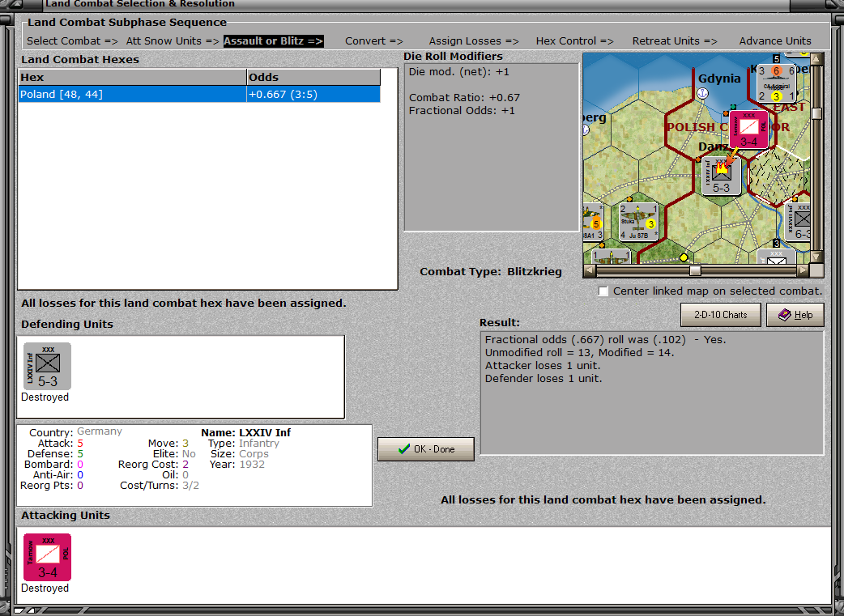Screen dimensions: 844x616
Task: Click the map scroll right arrow
Action: 803,270
